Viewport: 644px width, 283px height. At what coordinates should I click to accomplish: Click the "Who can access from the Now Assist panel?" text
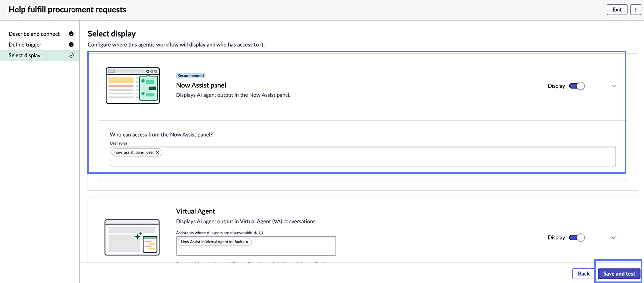(x=161, y=135)
